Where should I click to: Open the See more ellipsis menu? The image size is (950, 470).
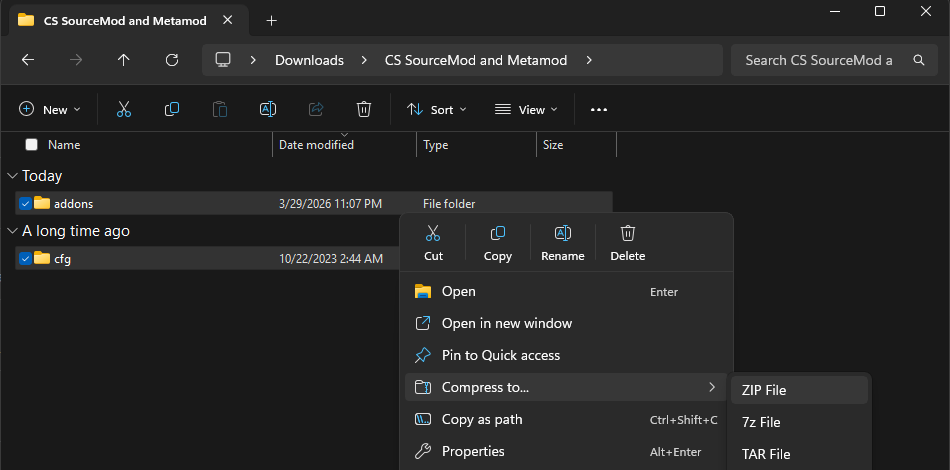(x=599, y=109)
